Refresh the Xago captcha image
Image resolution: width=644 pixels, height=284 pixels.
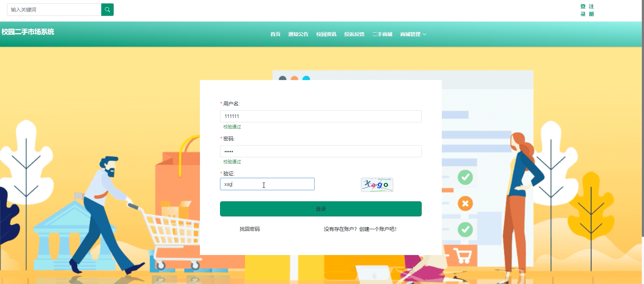tap(377, 185)
